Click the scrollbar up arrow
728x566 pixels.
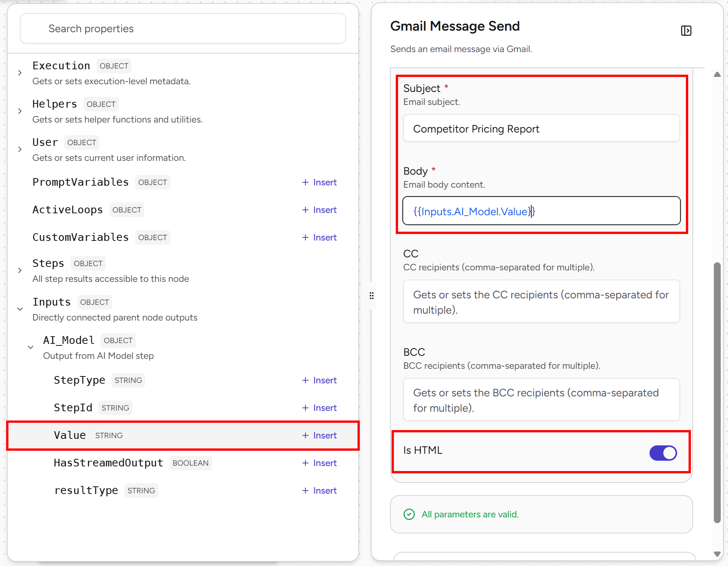coord(717,74)
